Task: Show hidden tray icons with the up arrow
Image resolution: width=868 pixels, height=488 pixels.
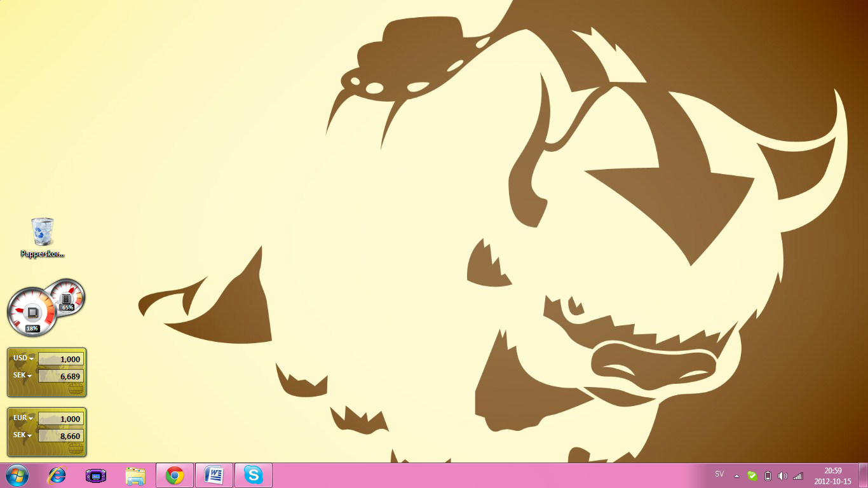Action: pos(736,476)
